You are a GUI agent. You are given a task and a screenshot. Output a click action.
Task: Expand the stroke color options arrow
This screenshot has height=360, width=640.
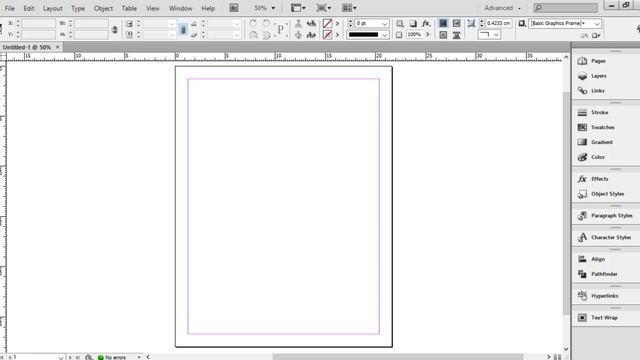pos(338,35)
